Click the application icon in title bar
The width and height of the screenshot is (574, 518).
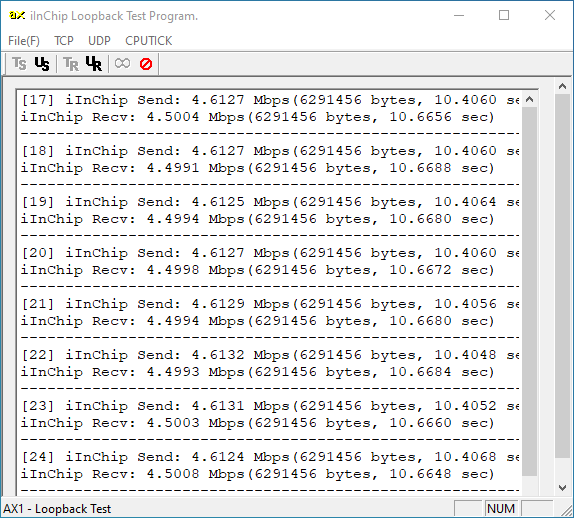17,15
